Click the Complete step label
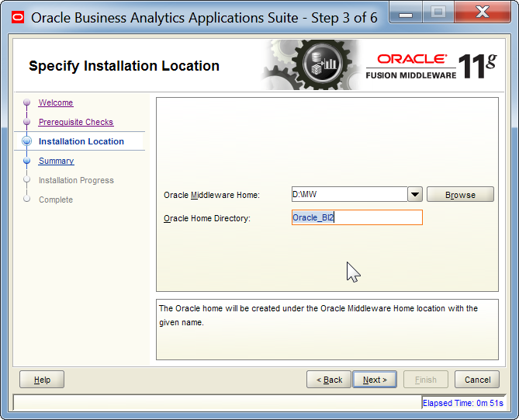 point(56,200)
